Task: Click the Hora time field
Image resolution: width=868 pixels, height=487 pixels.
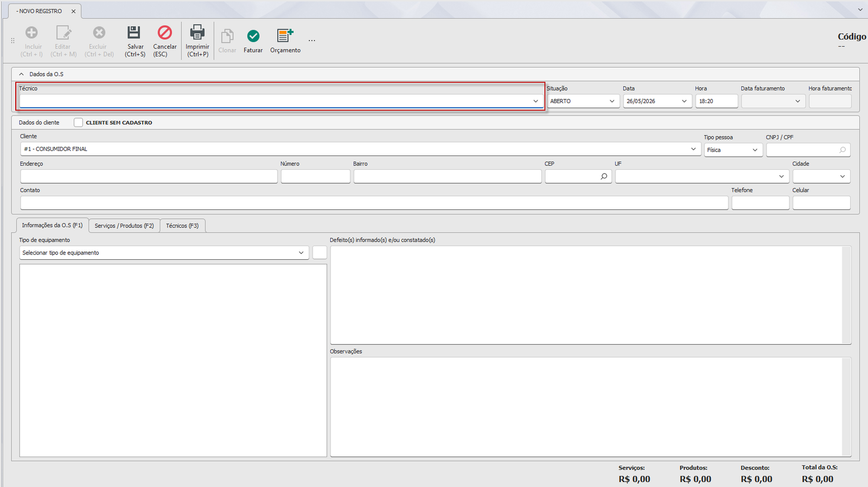Action: (717, 101)
